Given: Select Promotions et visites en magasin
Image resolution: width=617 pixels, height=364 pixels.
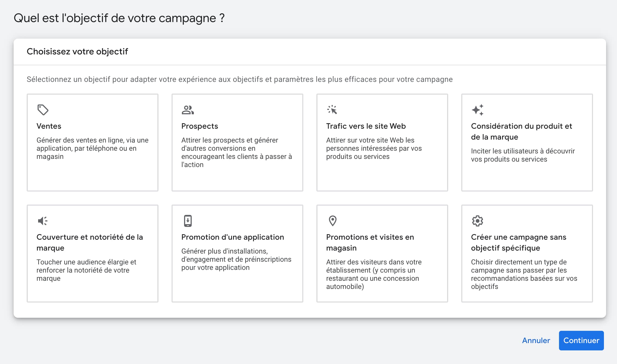Looking at the screenshot, I should coord(370,242).
